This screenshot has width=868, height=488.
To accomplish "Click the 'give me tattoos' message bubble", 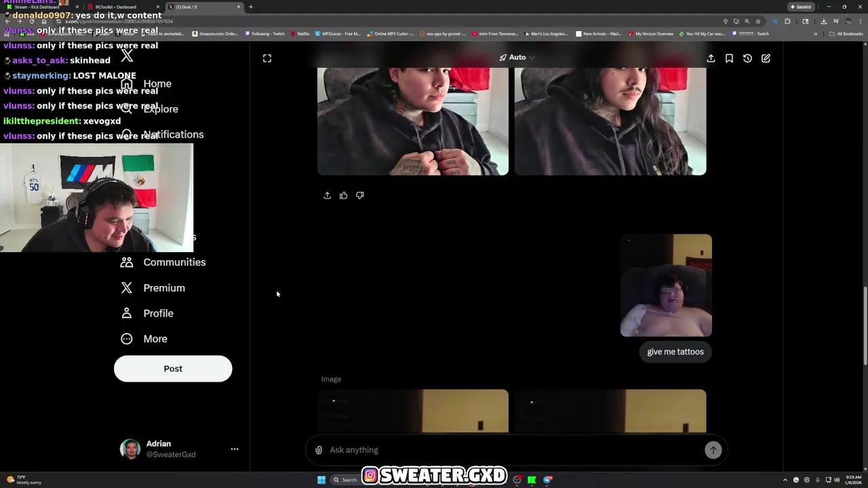I will click(x=675, y=352).
